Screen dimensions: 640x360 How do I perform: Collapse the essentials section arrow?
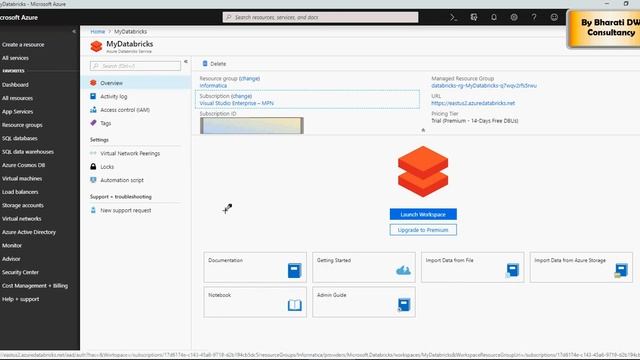pyautogui.click(x=423, y=130)
